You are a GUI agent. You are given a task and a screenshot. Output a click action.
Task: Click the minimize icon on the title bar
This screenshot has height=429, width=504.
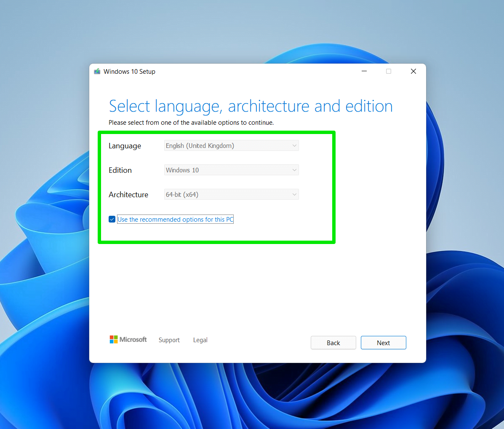pos(364,71)
